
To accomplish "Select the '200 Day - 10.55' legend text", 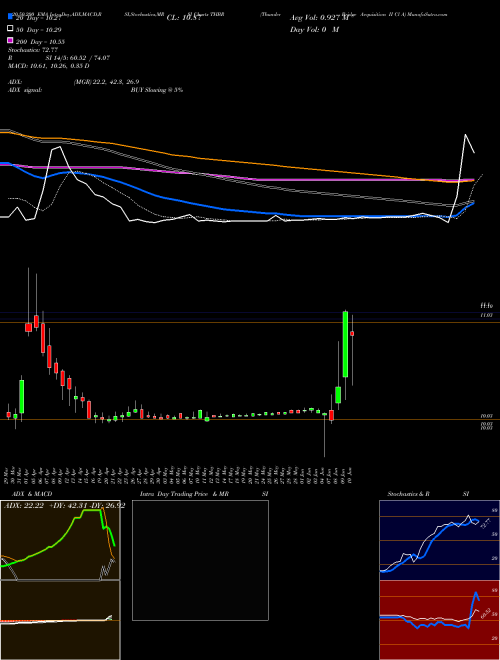I will click(40, 42).
